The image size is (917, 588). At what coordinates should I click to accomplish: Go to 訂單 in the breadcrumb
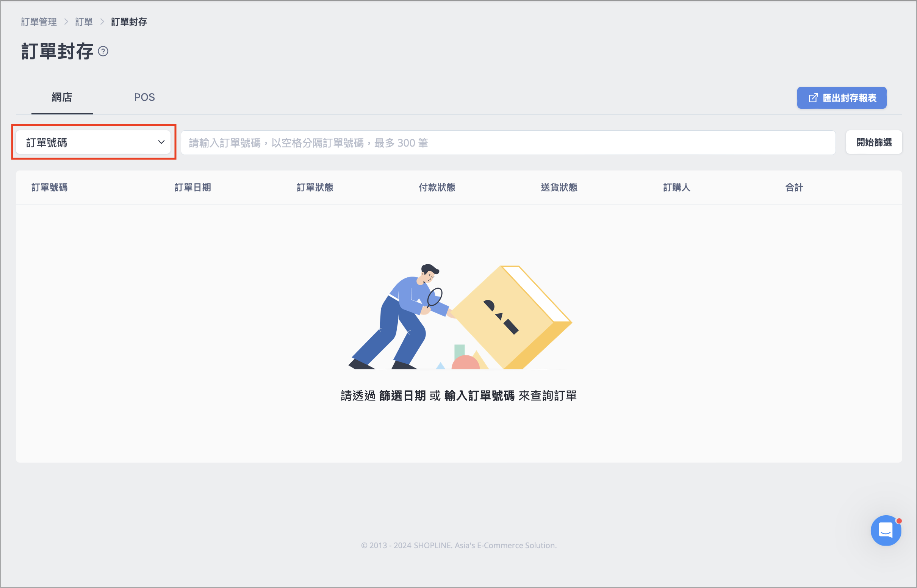click(84, 22)
